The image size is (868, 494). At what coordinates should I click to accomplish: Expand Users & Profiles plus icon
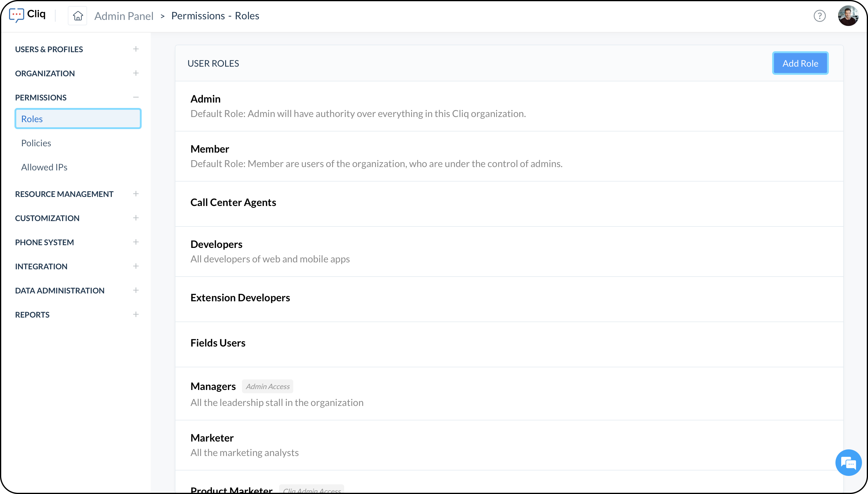point(136,49)
